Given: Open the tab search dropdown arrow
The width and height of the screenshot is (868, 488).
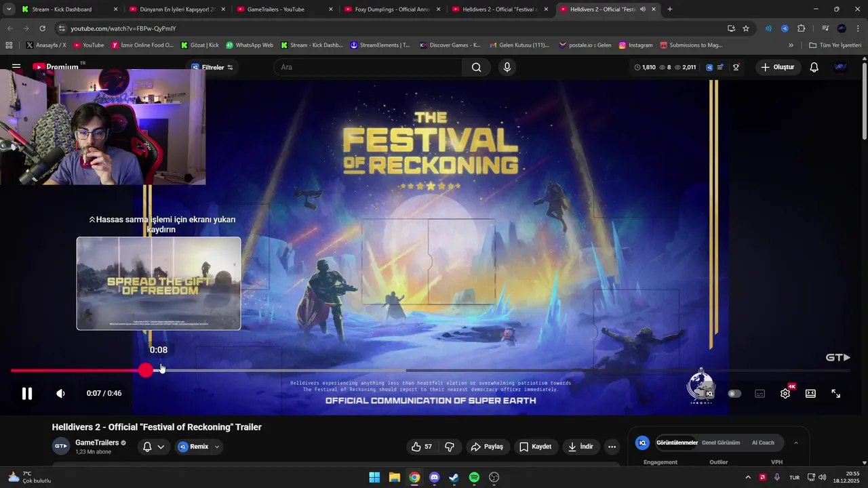Looking at the screenshot, I should tap(8, 9).
